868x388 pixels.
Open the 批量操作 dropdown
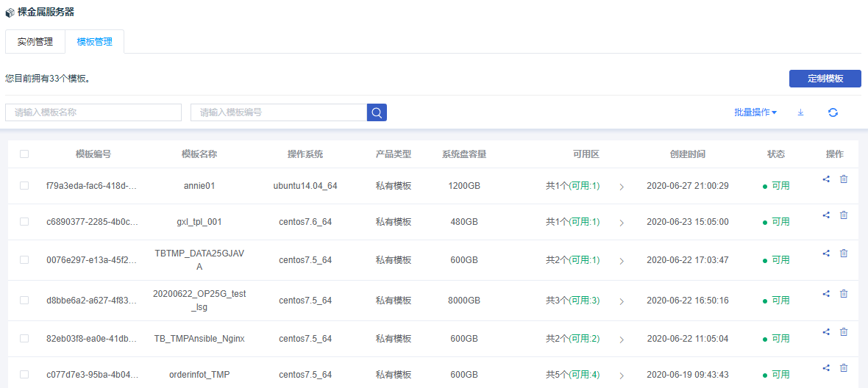click(x=755, y=112)
